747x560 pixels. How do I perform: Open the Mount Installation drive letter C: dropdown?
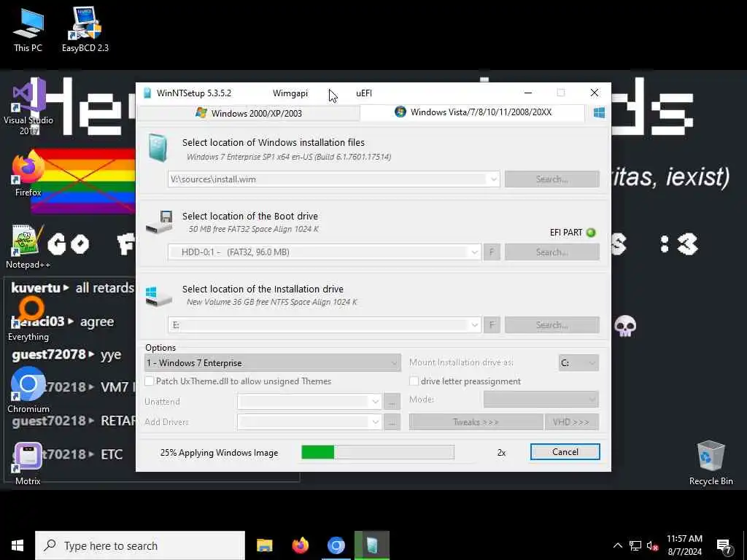click(578, 363)
